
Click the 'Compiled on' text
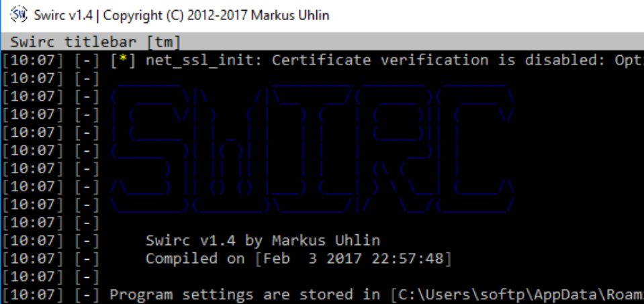coord(195,258)
